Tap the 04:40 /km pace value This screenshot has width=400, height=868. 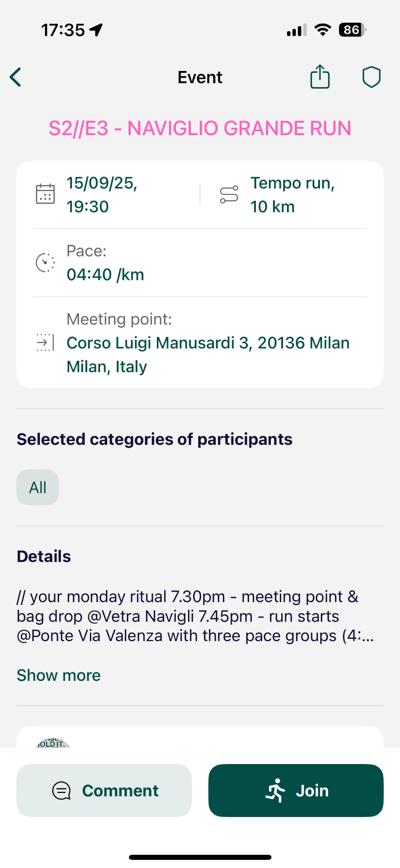click(105, 274)
